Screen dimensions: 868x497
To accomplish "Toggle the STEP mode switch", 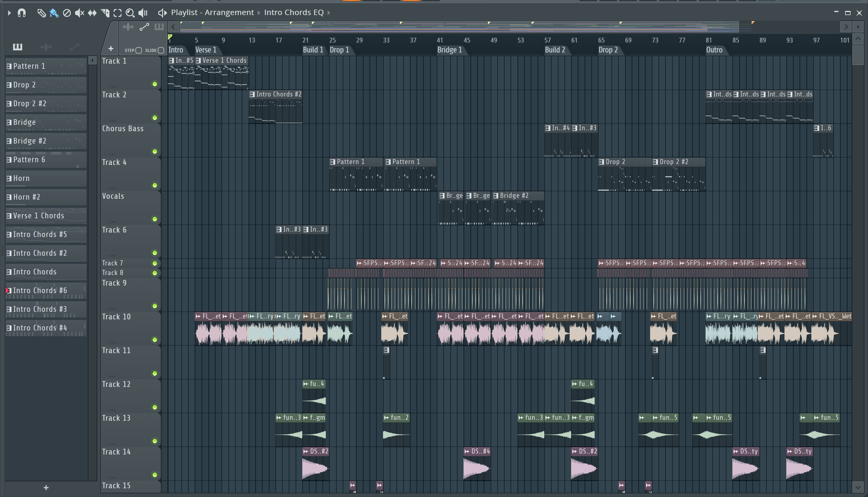I will tap(138, 51).
